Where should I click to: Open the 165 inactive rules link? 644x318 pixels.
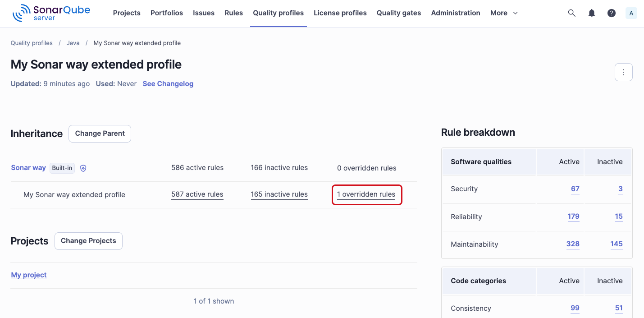click(x=279, y=194)
